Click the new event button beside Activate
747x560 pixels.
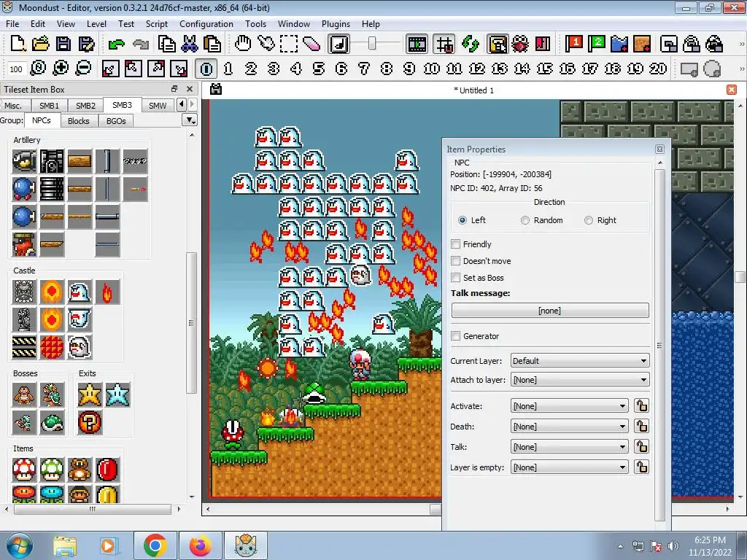(x=641, y=405)
